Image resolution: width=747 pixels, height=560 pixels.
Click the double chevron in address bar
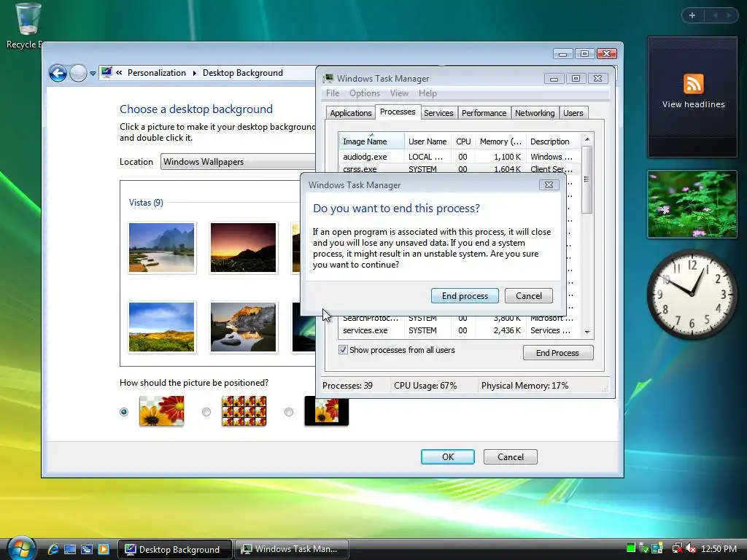(x=119, y=73)
